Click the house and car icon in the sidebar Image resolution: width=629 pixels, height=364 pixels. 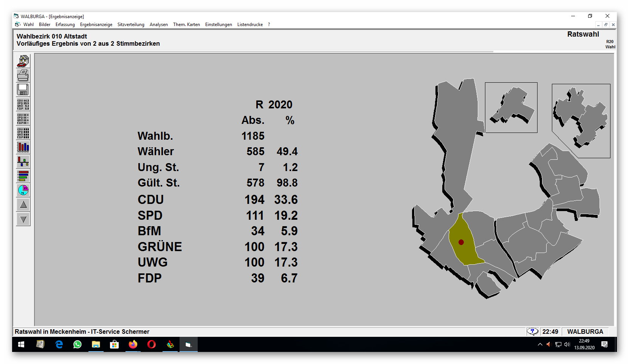click(23, 61)
